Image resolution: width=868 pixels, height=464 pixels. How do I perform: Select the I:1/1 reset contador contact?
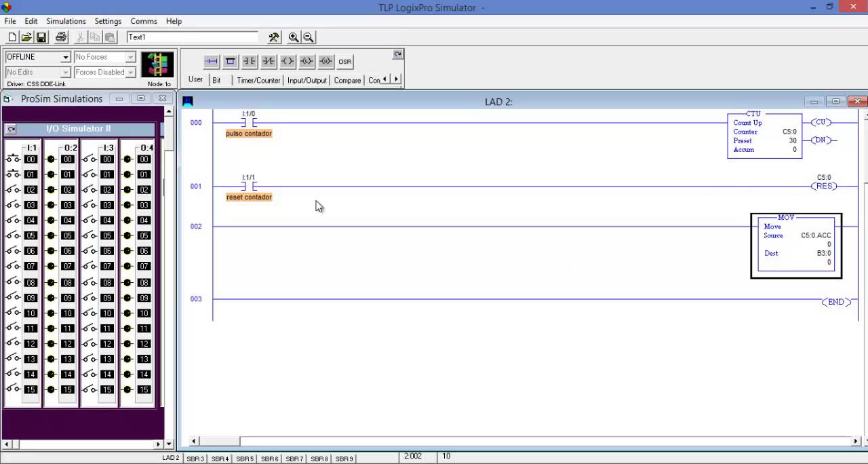coord(249,186)
